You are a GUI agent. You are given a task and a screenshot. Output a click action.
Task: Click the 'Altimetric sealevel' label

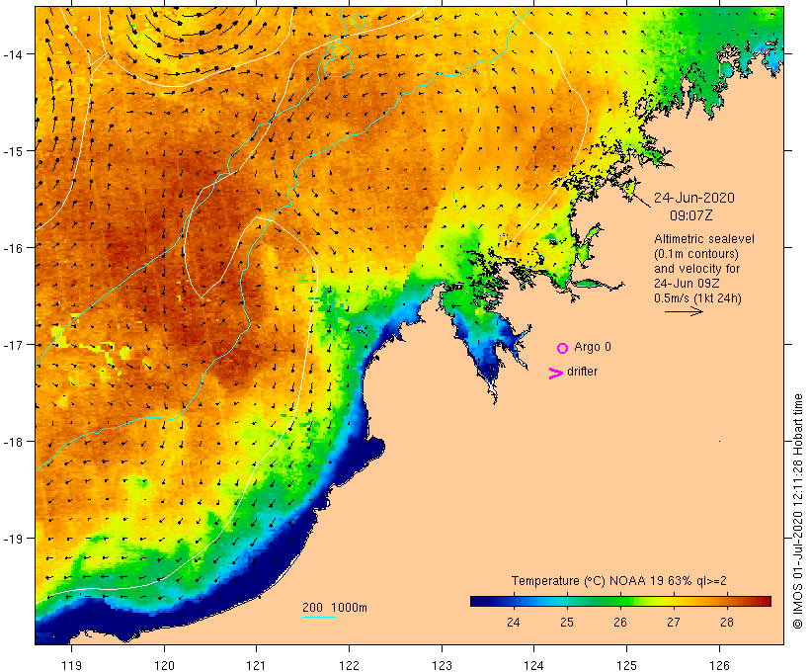704,239
